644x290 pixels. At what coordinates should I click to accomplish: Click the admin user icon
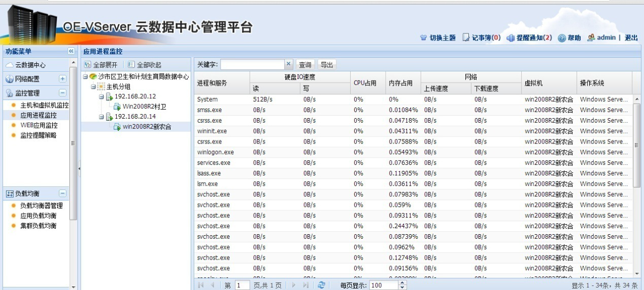point(591,38)
